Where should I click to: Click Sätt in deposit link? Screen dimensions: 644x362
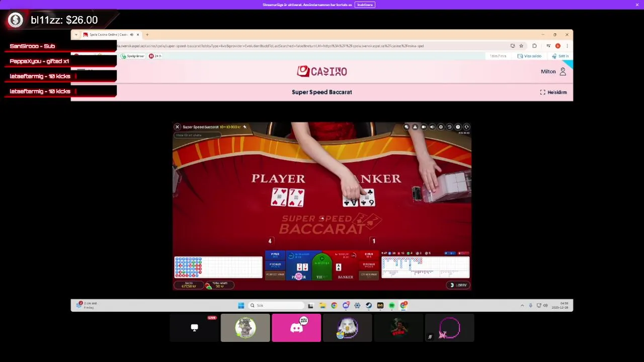(x=560, y=56)
